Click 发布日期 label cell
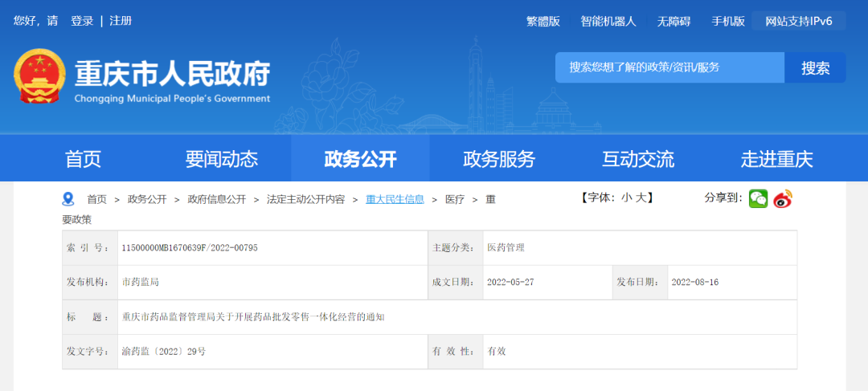This screenshot has height=391, width=868. [640, 282]
